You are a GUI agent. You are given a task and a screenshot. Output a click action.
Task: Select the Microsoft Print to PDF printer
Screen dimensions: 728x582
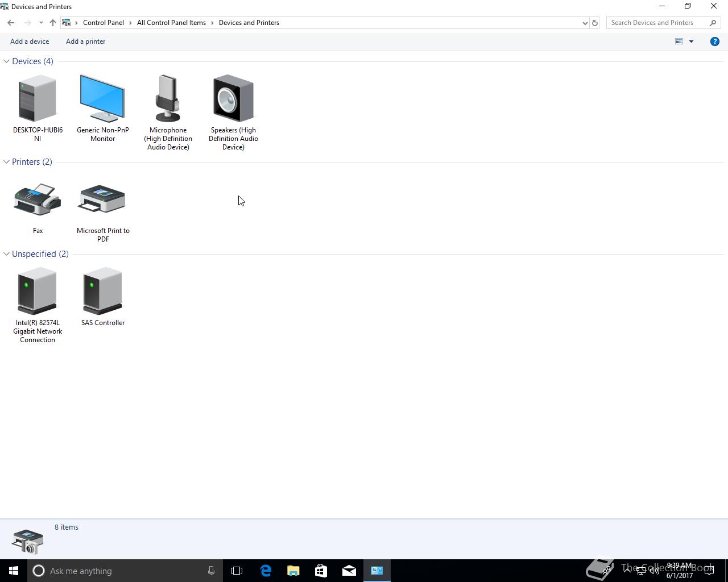point(102,199)
